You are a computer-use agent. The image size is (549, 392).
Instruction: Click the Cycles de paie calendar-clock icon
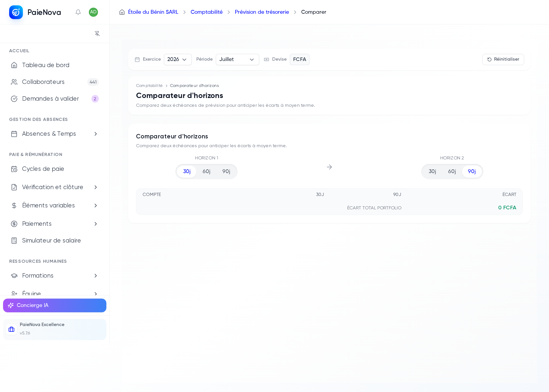(14, 169)
